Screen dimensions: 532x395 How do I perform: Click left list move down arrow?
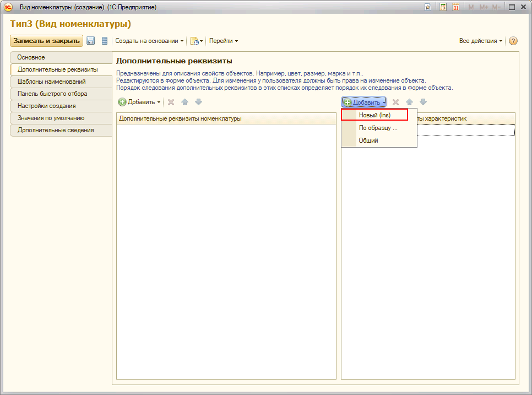[198, 102]
